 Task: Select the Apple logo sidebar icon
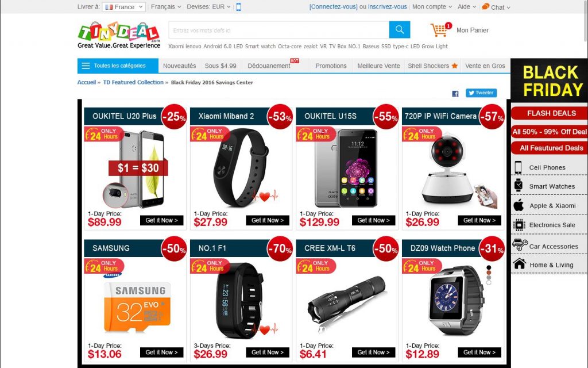519,205
